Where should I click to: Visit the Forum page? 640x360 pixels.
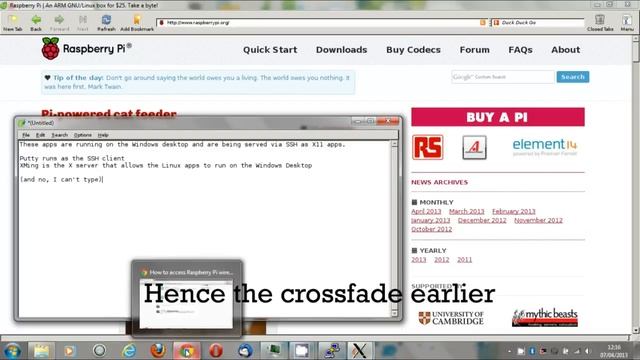[x=474, y=50]
